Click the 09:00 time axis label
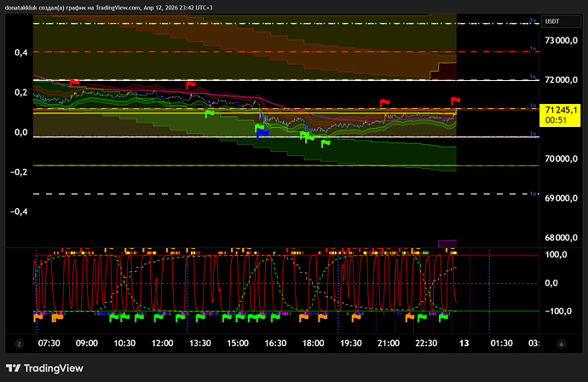 coord(87,344)
